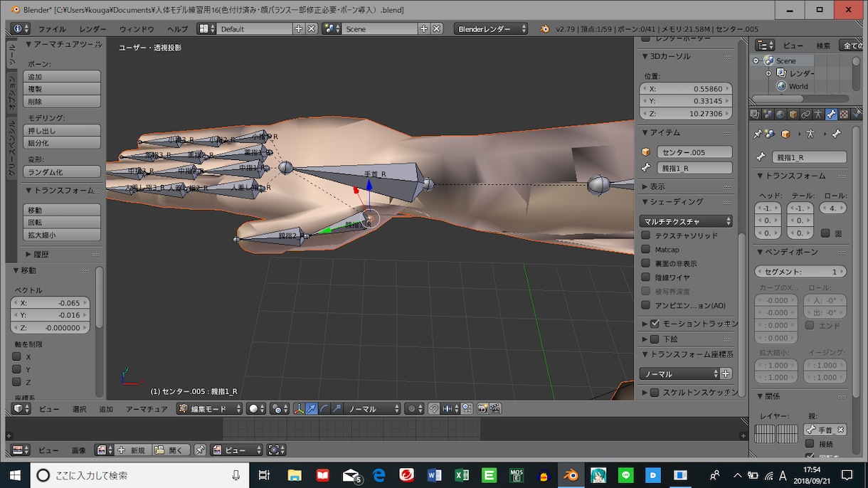Click the 押し出し button
Viewport: 868px width, 488px height.
pos(62,131)
